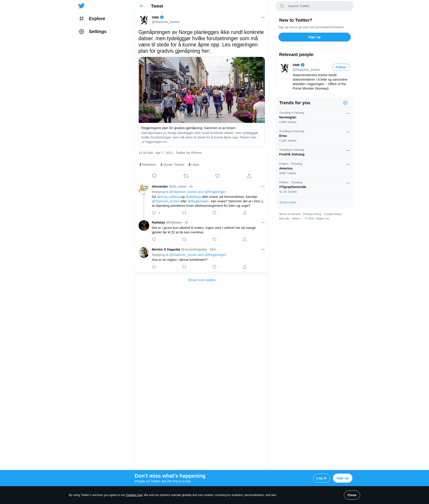Image resolution: width=429 pixels, height=504 pixels.
Task: Click Sign up on the bottom banner
Action: (x=342, y=478)
